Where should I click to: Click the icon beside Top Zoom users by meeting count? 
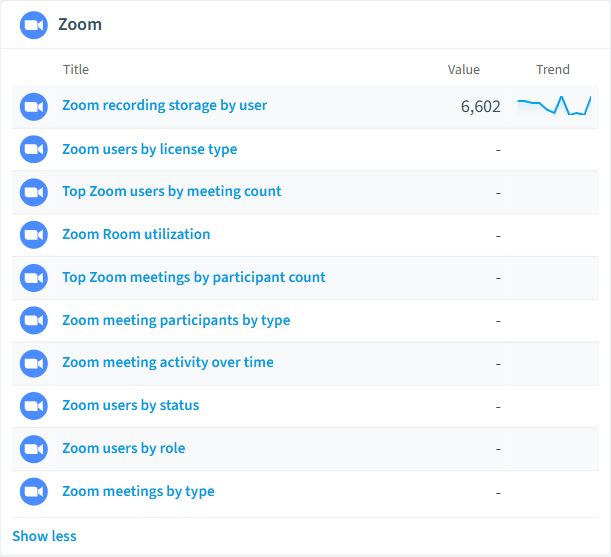tap(34, 192)
